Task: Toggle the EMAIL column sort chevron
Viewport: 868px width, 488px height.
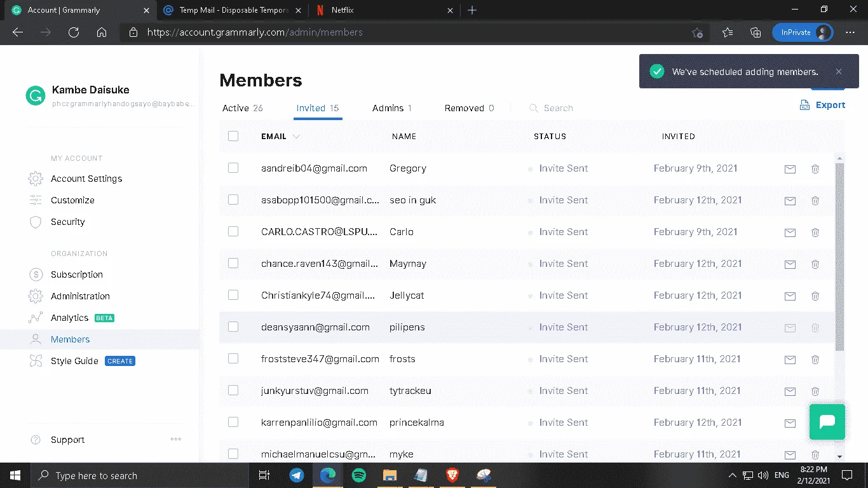Action: click(296, 137)
